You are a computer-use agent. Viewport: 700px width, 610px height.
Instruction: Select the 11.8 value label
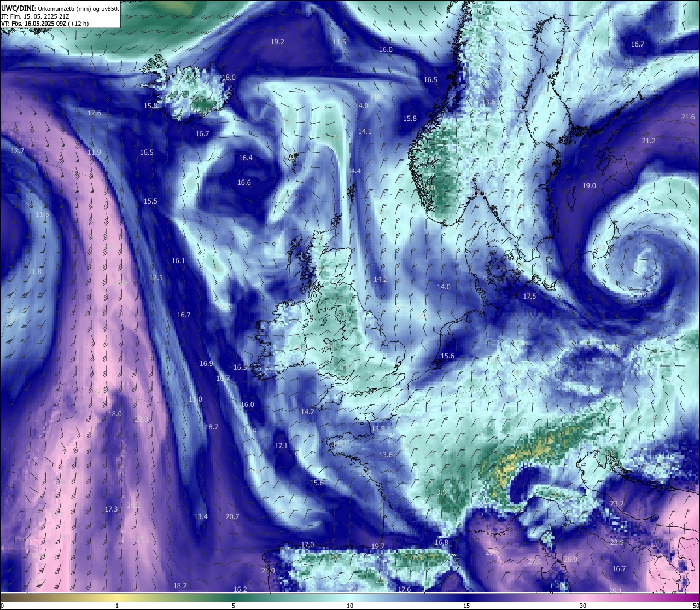(34, 271)
